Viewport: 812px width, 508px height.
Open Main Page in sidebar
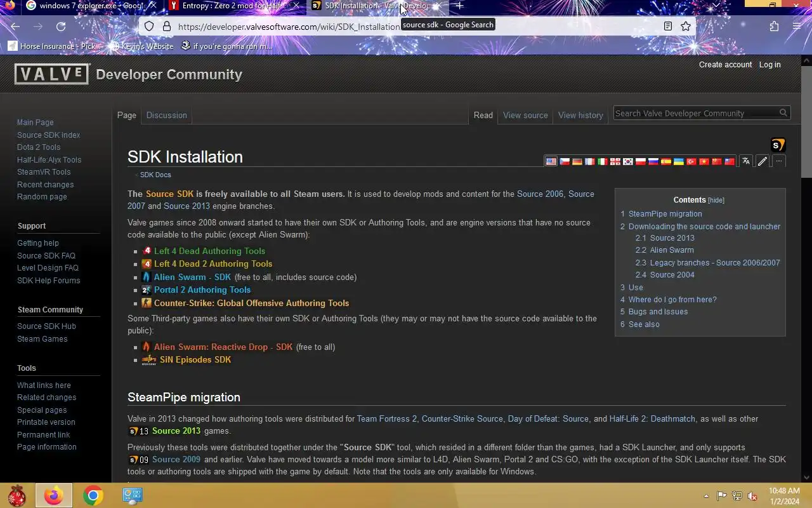36,123
